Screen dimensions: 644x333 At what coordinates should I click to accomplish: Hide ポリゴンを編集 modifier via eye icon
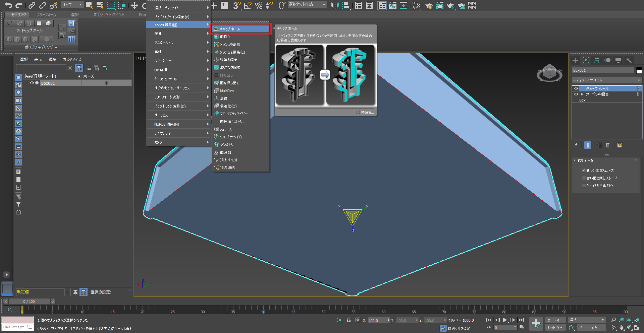tap(576, 94)
